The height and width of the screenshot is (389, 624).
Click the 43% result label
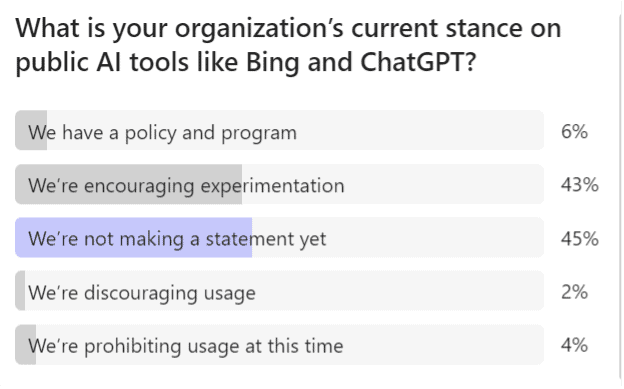(580, 185)
